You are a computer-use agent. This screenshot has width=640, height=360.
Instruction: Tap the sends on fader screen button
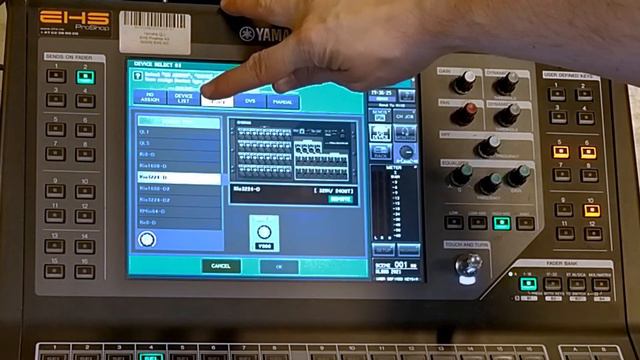[380, 116]
